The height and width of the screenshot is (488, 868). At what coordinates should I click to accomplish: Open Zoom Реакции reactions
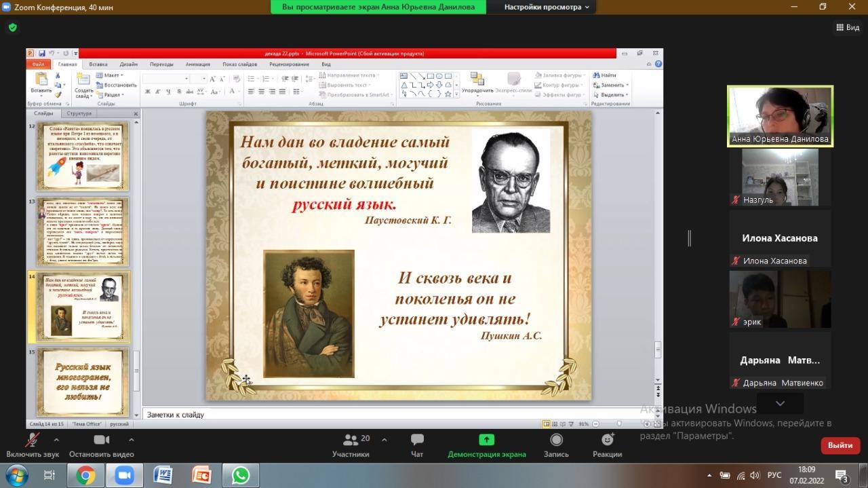607,445
